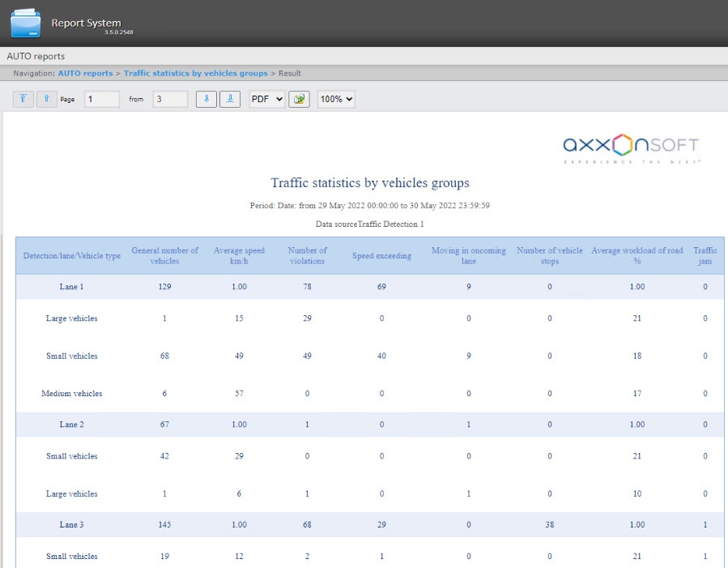Screen dimensions: 728x568
Task: Click the Report System folder logo
Action: point(25,23)
